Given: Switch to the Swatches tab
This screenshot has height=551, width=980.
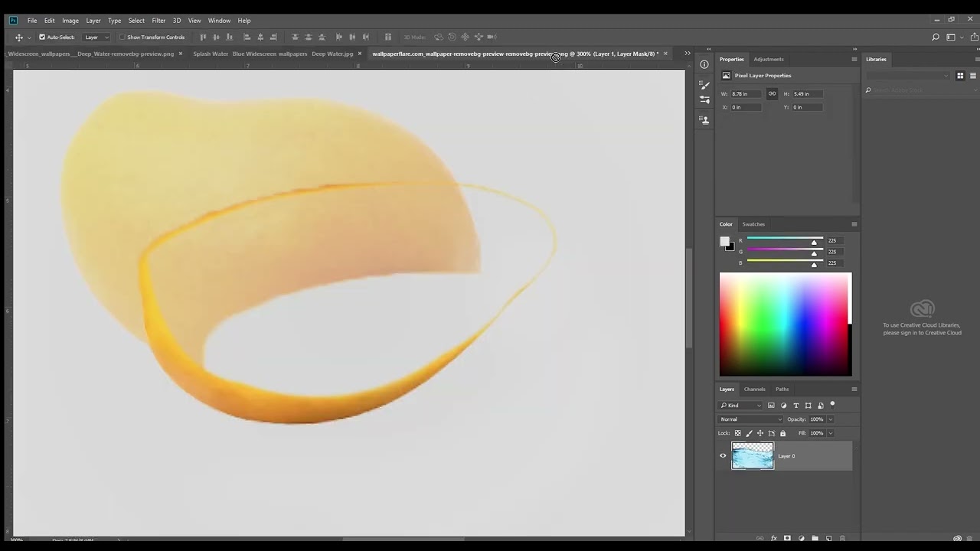Looking at the screenshot, I should click(753, 224).
